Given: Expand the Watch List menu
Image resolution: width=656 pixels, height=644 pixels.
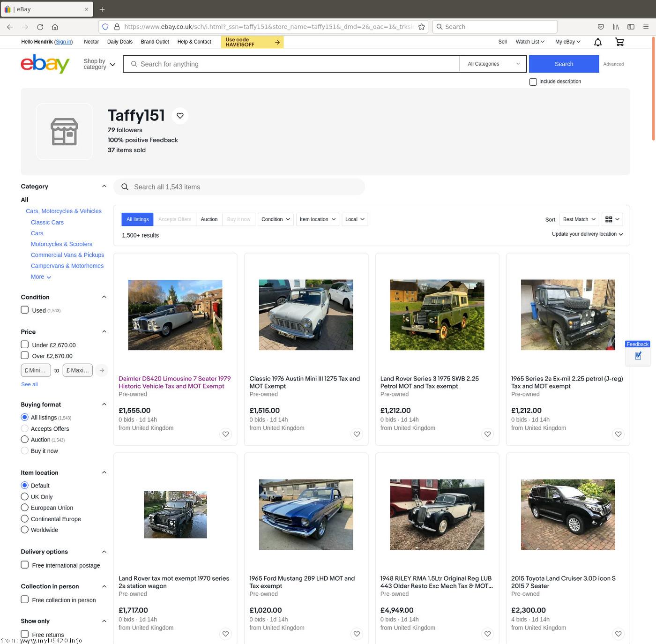Looking at the screenshot, I should (530, 42).
